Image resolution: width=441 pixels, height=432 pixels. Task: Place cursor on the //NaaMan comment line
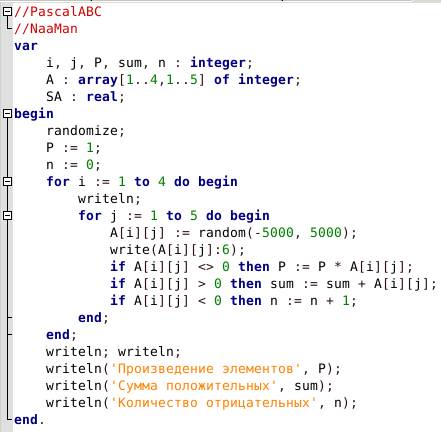[x=46, y=29]
